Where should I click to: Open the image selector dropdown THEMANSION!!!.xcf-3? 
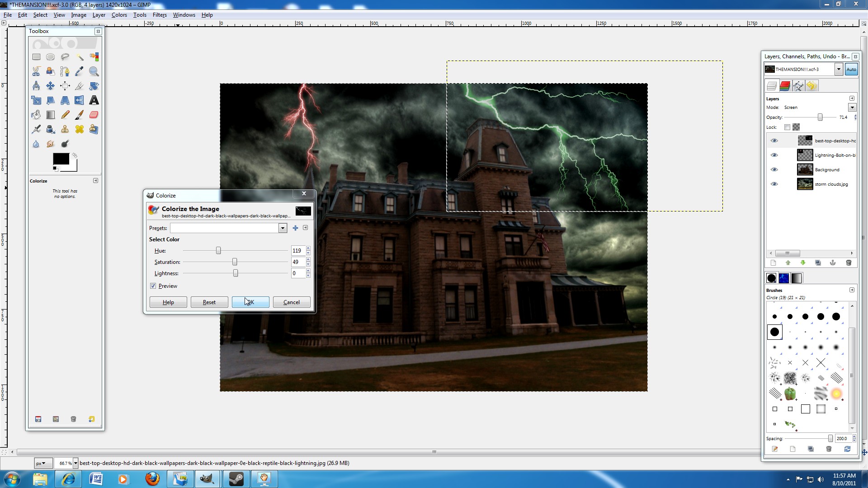pos(839,70)
